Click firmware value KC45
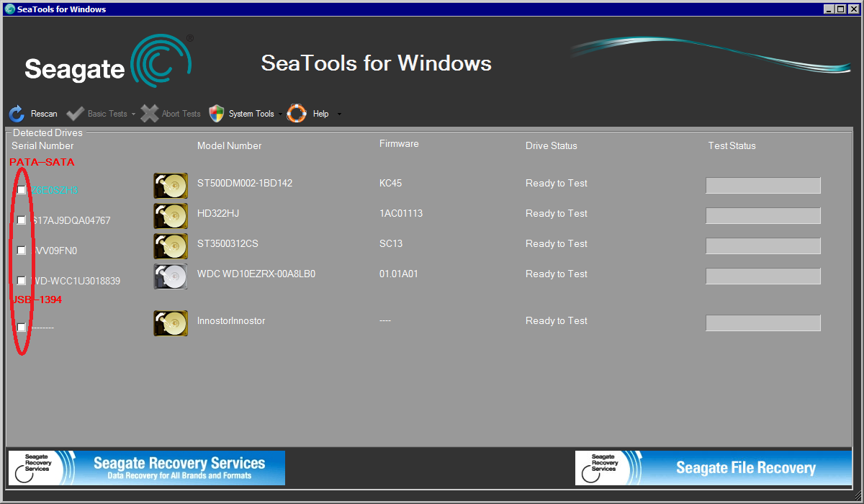 [x=390, y=183]
